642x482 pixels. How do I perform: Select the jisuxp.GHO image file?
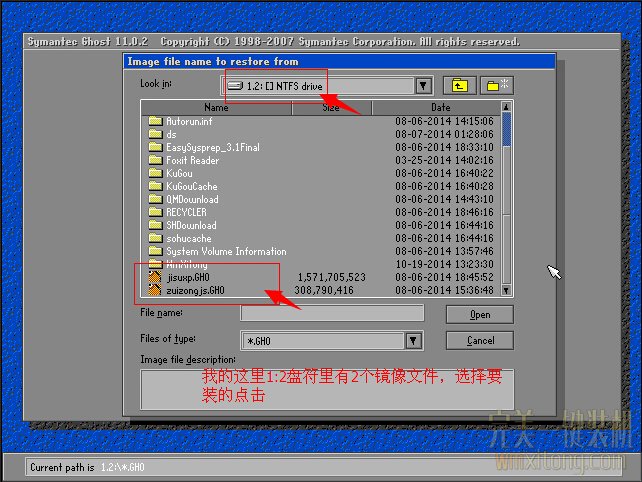(x=187, y=277)
